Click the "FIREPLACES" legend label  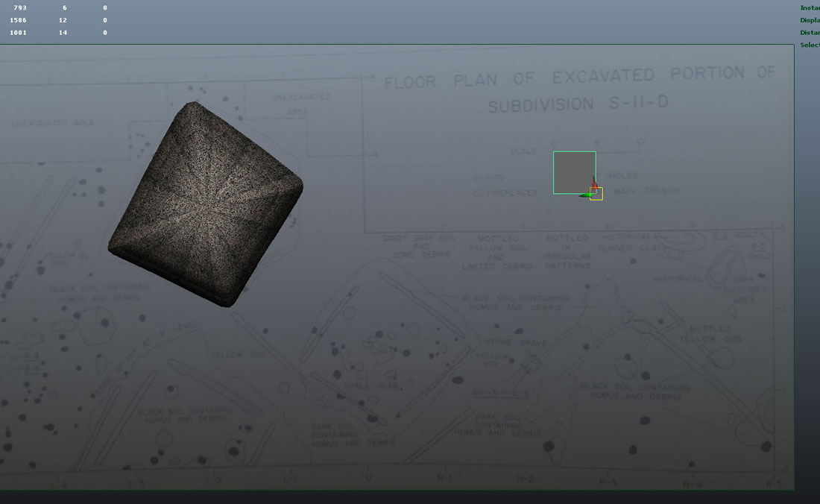(x=511, y=192)
